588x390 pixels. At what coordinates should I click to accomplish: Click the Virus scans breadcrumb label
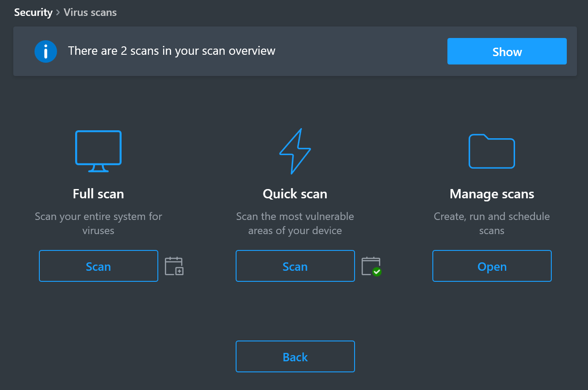click(x=90, y=12)
